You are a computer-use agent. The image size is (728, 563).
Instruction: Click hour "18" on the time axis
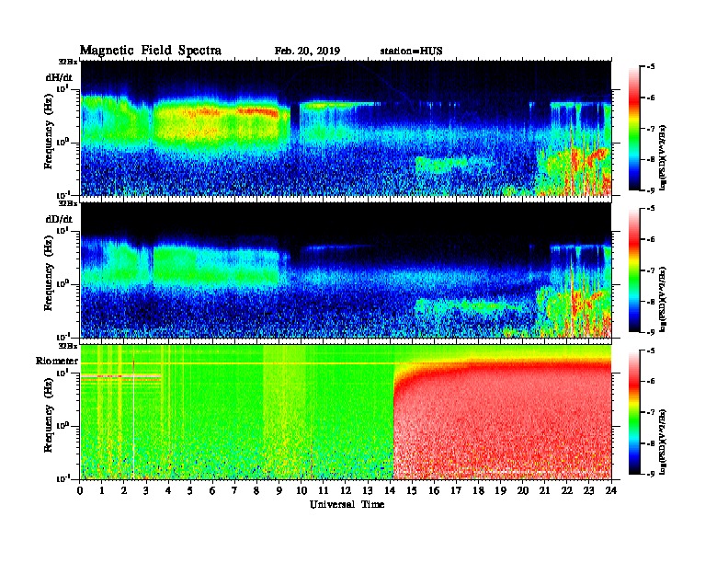point(478,490)
